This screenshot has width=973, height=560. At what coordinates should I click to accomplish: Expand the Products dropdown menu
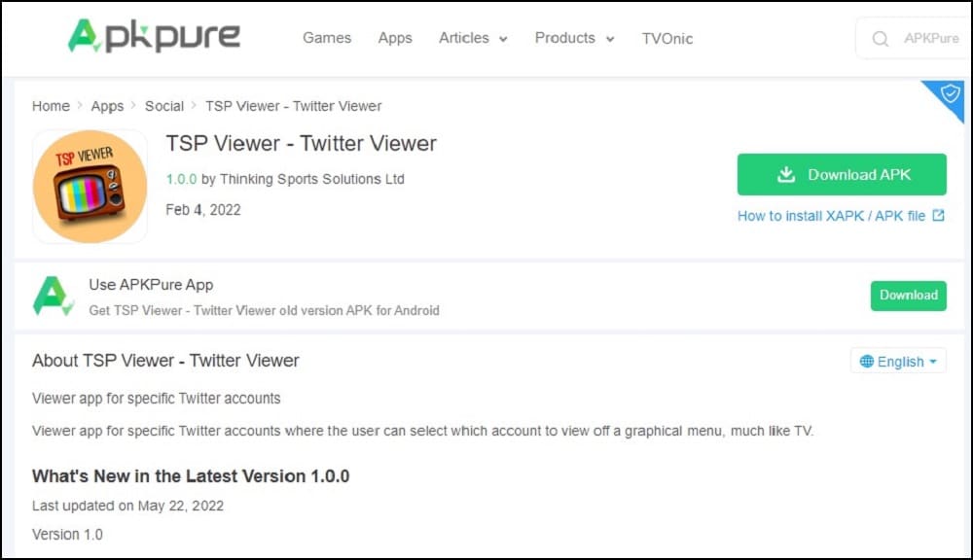(575, 38)
